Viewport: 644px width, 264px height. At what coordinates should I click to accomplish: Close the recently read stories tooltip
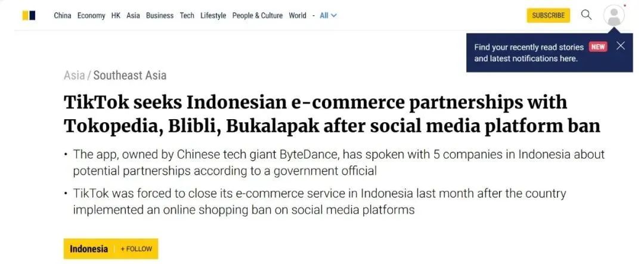[621, 45]
